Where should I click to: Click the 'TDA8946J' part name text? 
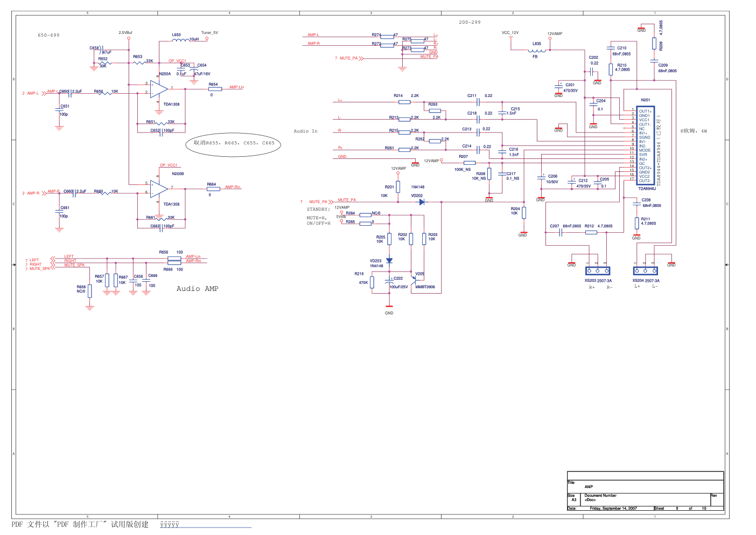(647, 189)
